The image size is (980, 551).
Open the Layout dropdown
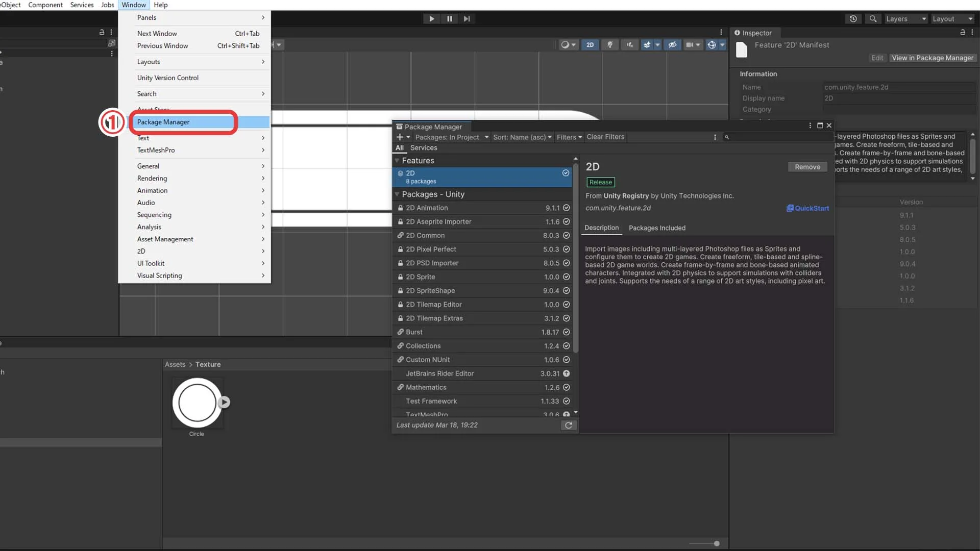coord(952,18)
